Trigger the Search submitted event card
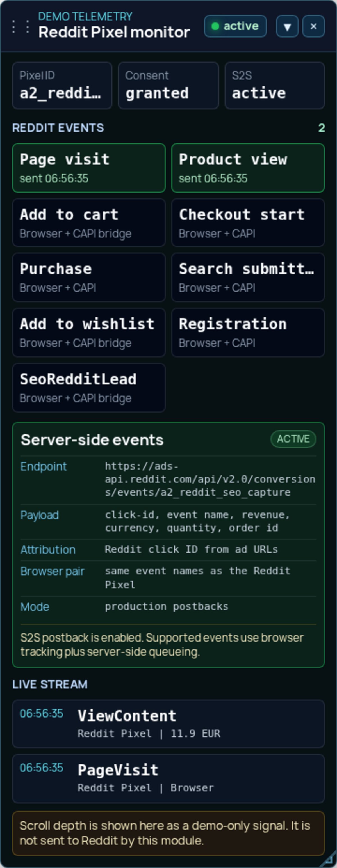337x868 pixels. click(x=248, y=277)
